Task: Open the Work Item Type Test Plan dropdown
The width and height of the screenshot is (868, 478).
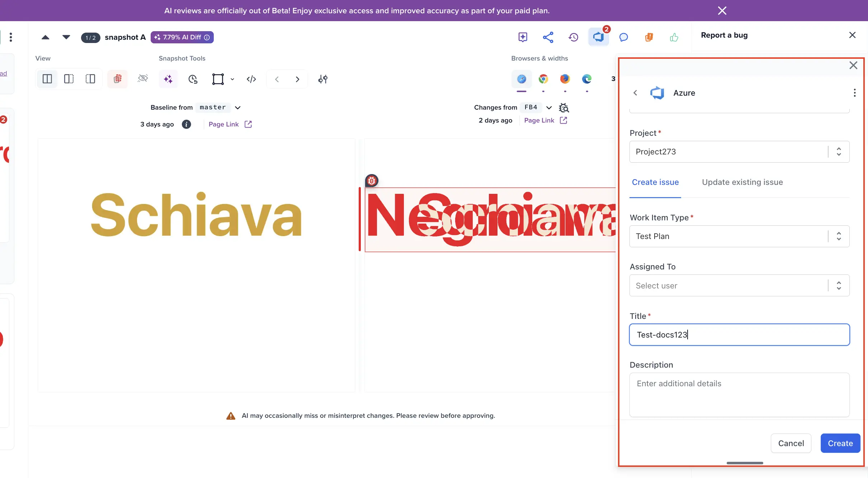Action: tap(739, 236)
